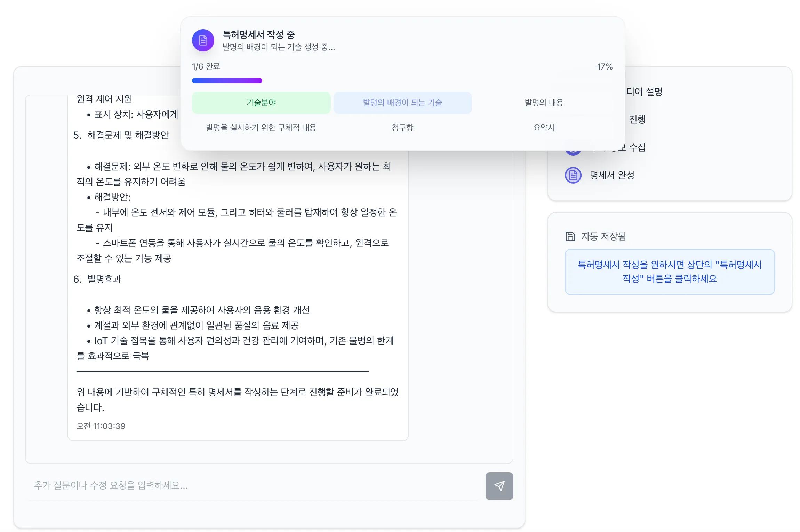Click the purple progress bar

pos(227,81)
